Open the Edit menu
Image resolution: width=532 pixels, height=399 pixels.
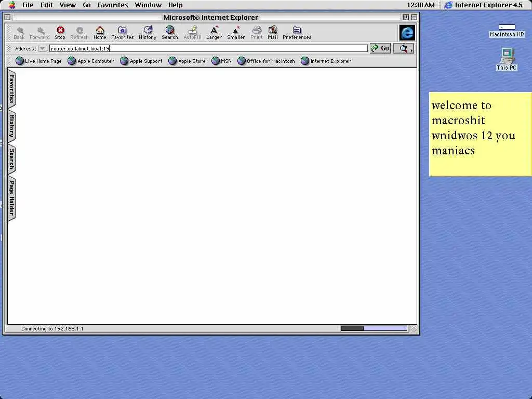(46, 5)
